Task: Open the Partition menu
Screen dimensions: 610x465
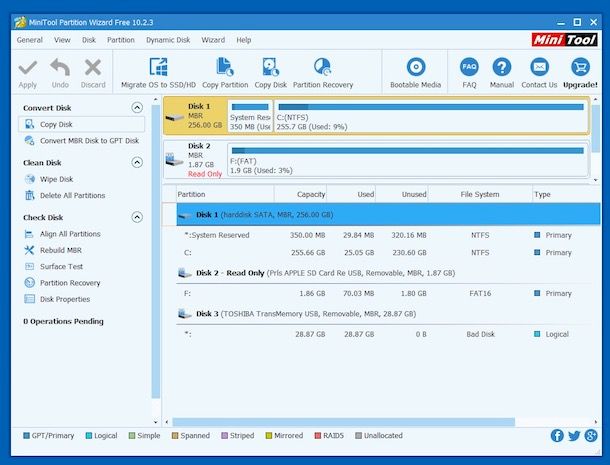Action: 121,40
